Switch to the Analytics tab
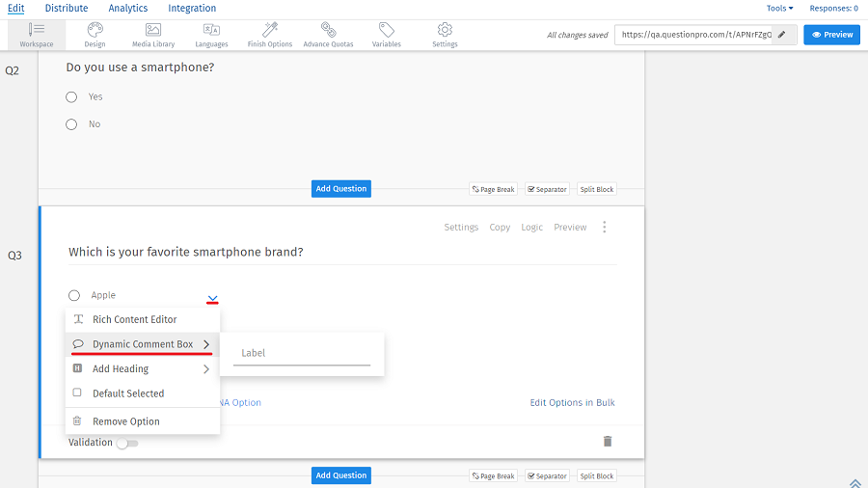This screenshot has height=488, width=868. pyautogui.click(x=127, y=9)
